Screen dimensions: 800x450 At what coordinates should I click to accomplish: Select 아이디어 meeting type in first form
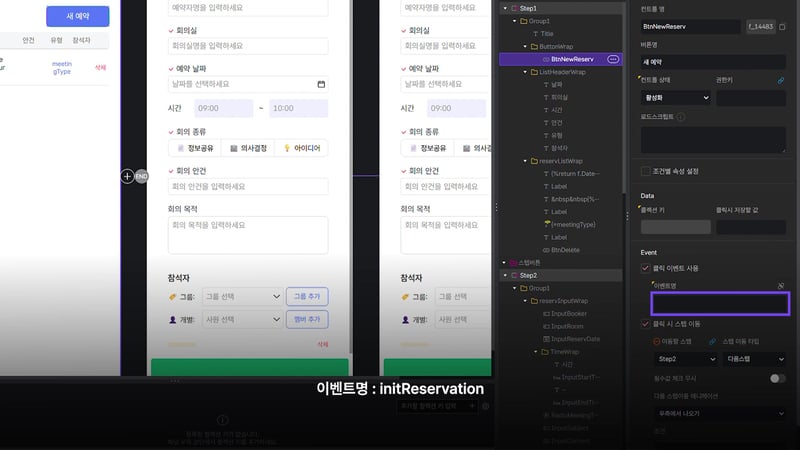point(302,148)
